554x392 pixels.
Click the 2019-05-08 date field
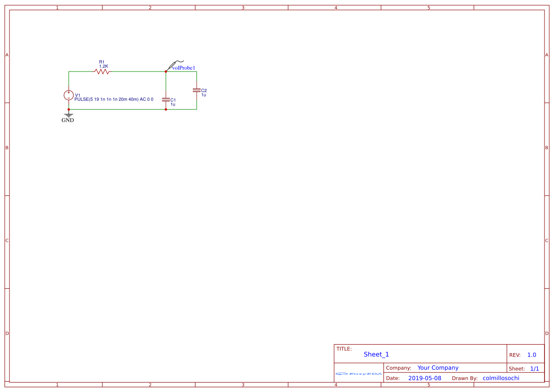coord(426,378)
